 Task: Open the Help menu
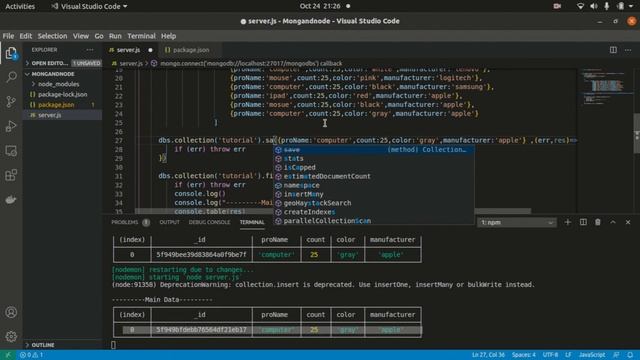(x=168, y=36)
